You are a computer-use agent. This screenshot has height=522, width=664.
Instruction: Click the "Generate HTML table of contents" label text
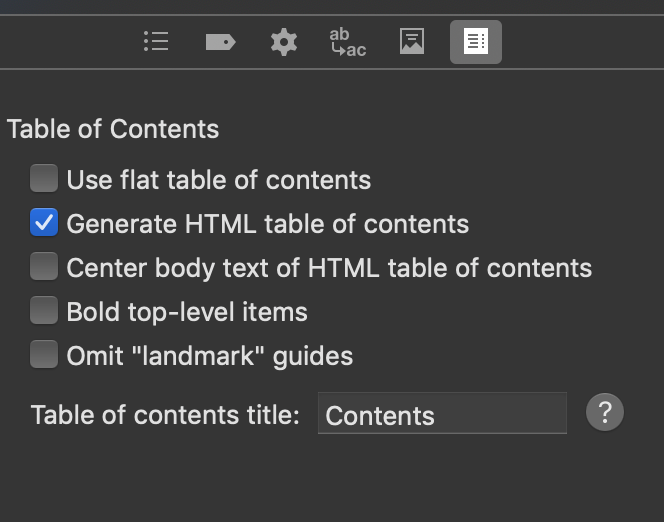coord(267,224)
